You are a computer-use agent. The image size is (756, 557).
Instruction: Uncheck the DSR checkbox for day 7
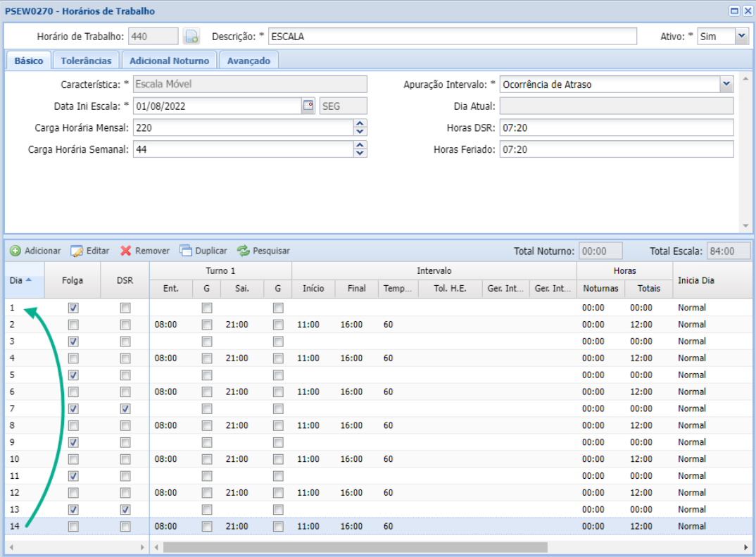[x=125, y=409]
